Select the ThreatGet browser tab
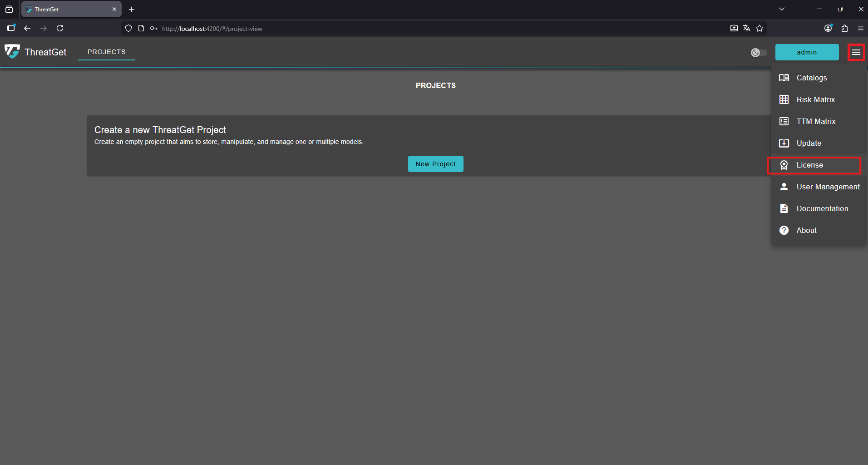The image size is (868, 465). 68,9
